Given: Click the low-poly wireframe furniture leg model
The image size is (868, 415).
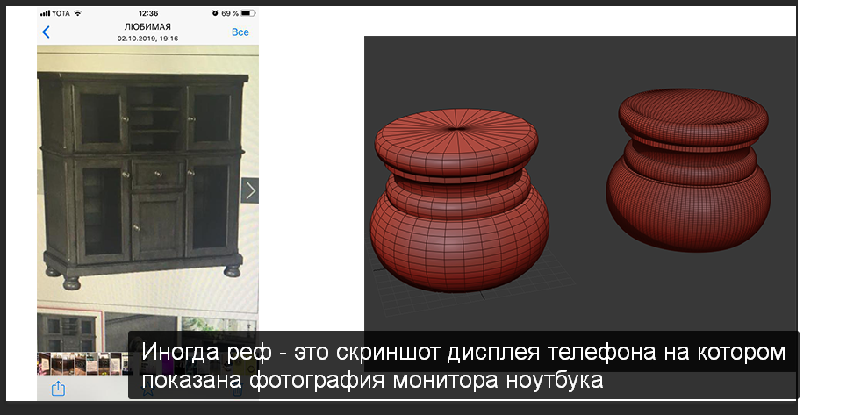Looking at the screenshot, I should tap(459, 199).
